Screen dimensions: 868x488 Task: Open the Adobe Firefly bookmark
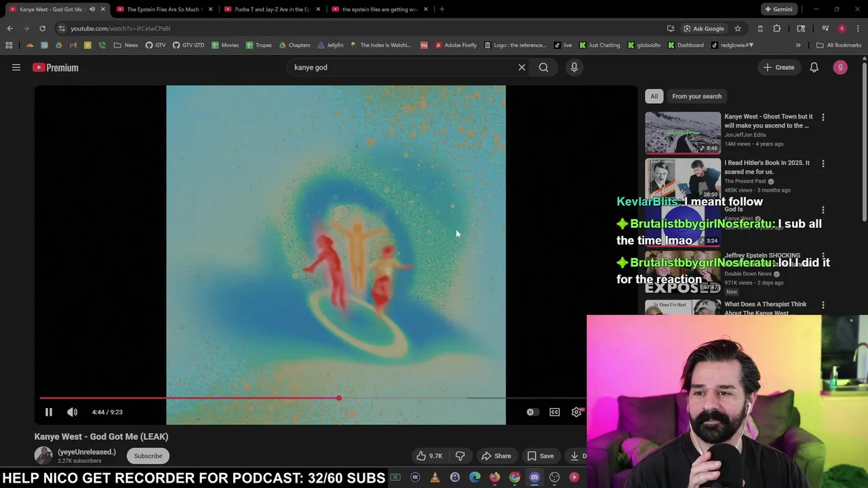pos(456,45)
